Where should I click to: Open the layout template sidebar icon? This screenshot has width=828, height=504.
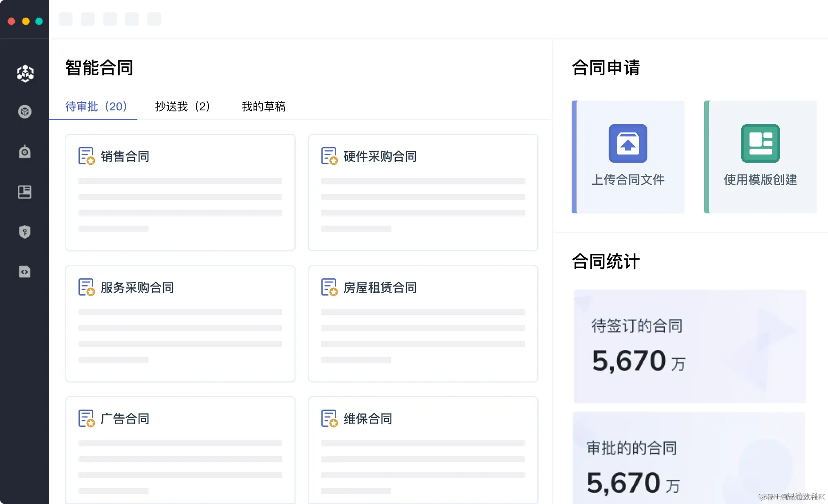pos(25,192)
